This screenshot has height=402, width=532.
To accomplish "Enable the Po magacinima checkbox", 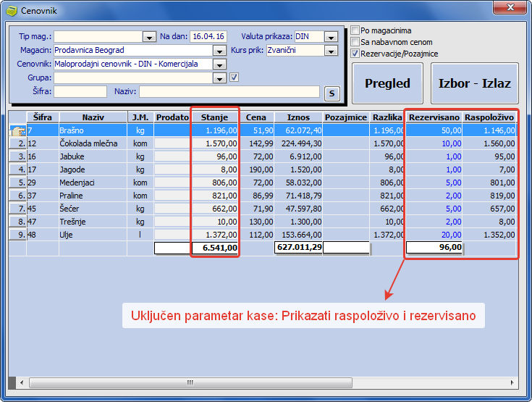I will (355, 30).
